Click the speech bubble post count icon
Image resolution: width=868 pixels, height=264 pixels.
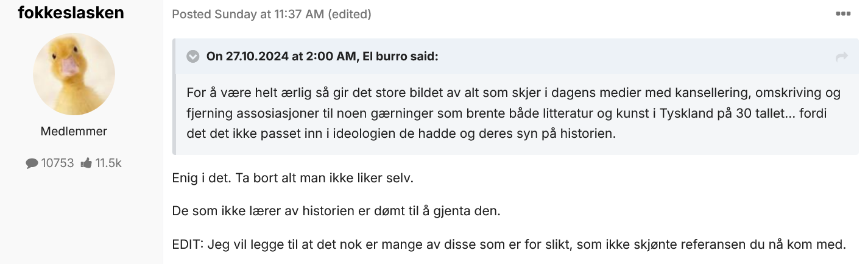point(32,163)
